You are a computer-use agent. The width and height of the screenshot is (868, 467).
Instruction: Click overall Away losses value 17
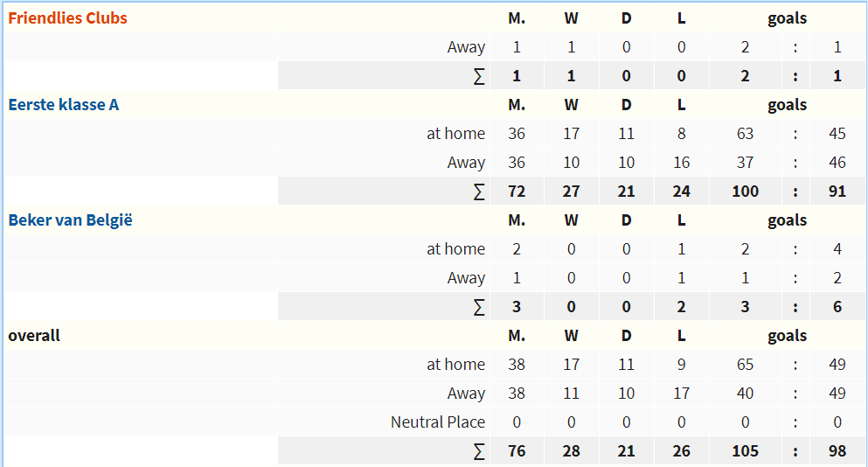tap(682, 394)
